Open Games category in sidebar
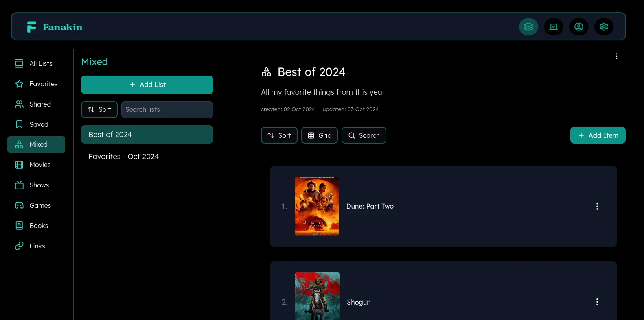Screen dimensions: 644x320 (x=36, y=205)
